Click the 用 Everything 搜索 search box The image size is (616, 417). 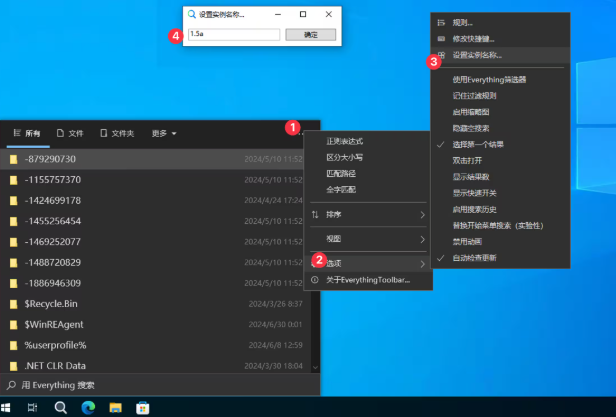pos(160,385)
